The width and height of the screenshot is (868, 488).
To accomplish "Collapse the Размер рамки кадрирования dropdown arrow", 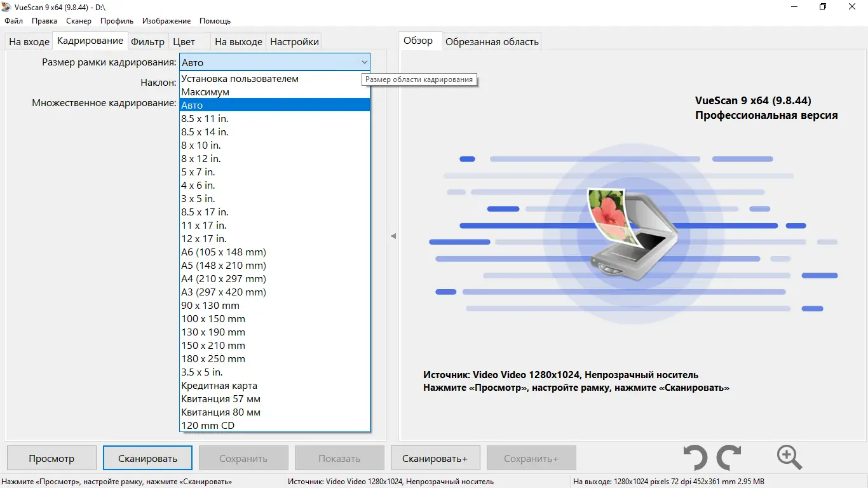I will tap(364, 62).
